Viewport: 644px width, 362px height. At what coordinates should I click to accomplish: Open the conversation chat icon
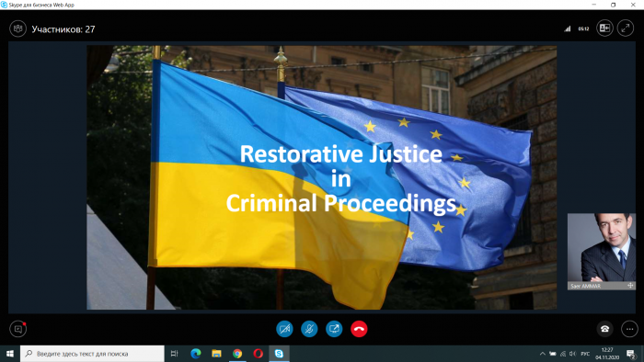pos(18,329)
